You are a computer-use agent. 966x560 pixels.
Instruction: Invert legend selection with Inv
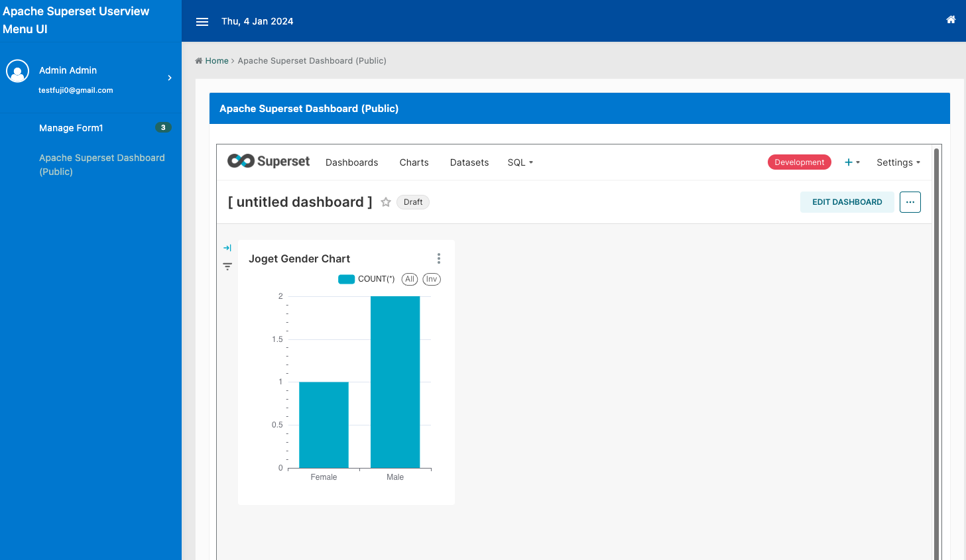(x=432, y=279)
